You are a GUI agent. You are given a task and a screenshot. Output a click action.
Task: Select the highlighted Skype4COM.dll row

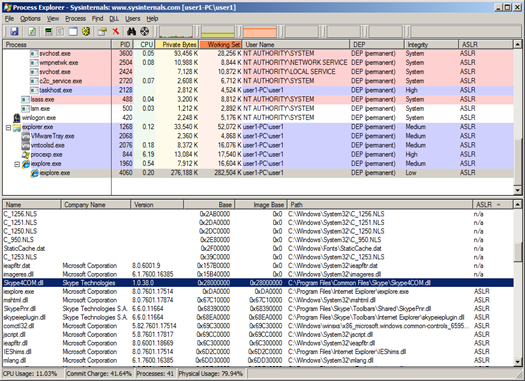pyautogui.click(x=258, y=283)
